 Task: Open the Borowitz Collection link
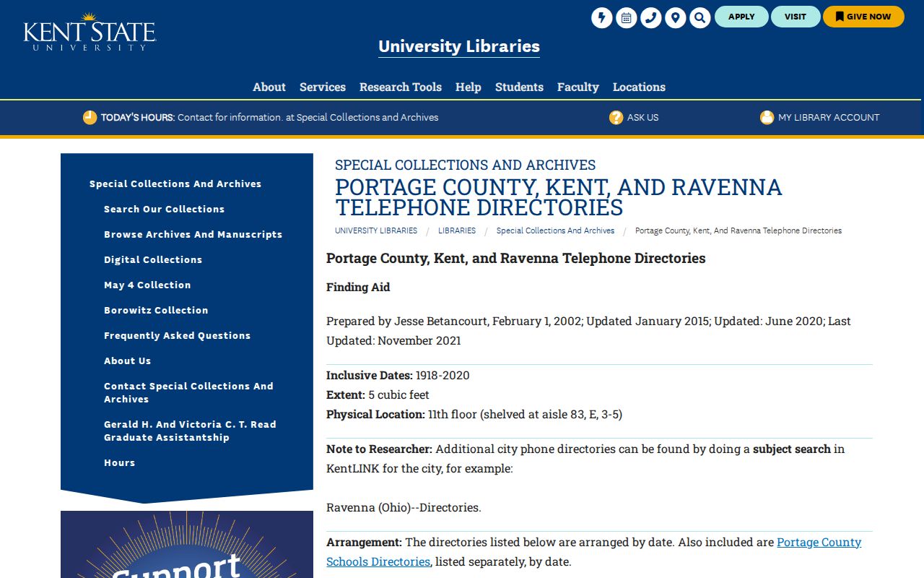(156, 310)
